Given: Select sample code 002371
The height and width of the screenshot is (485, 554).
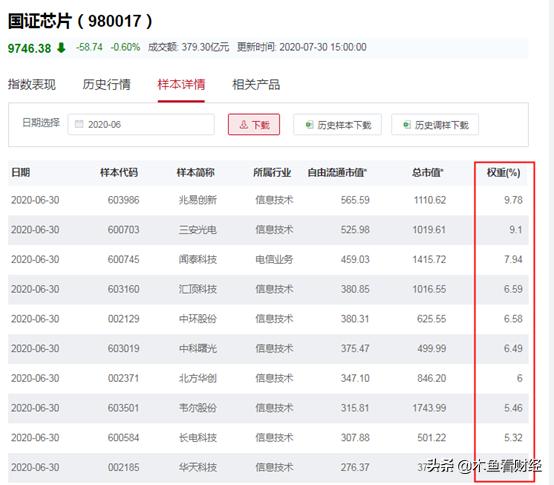Looking at the screenshot, I should click(x=123, y=378).
